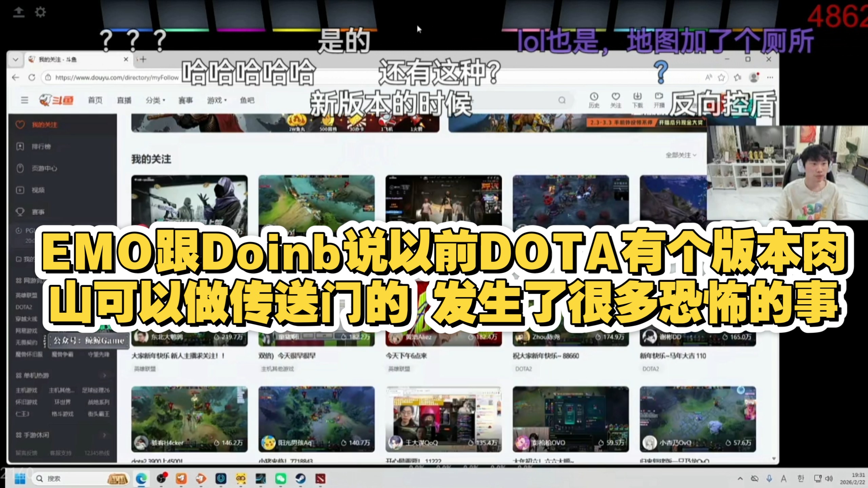Open WeChat from the taskbar
This screenshot has width=868, height=488.
[280, 479]
